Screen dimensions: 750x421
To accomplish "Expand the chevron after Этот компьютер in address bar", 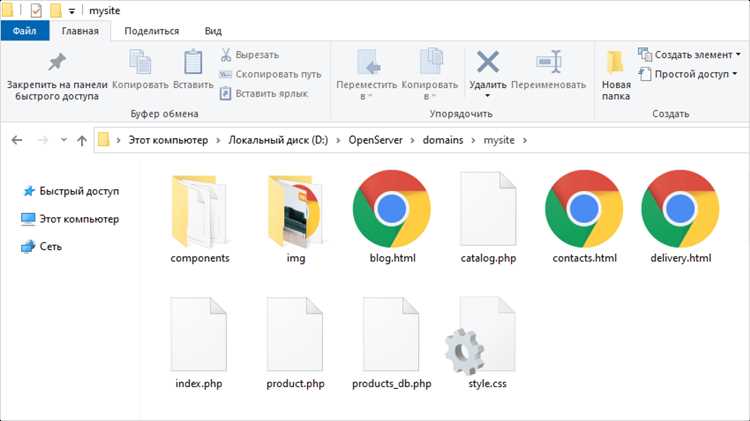I will pyautogui.click(x=218, y=140).
